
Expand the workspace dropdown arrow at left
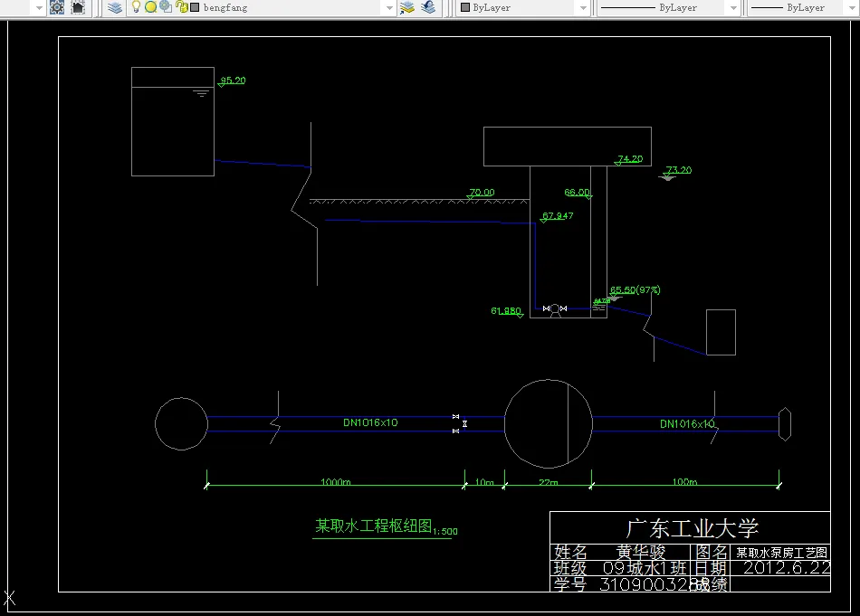(x=39, y=7)
